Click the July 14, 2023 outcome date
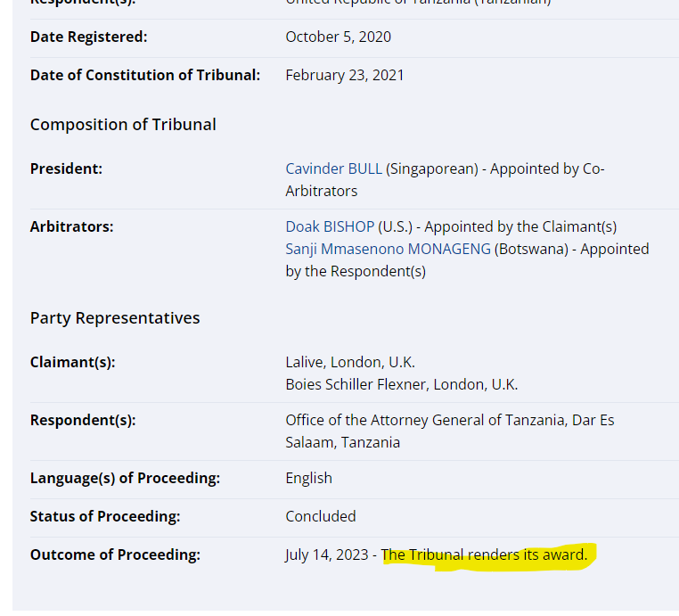 [x=327, y=554]
